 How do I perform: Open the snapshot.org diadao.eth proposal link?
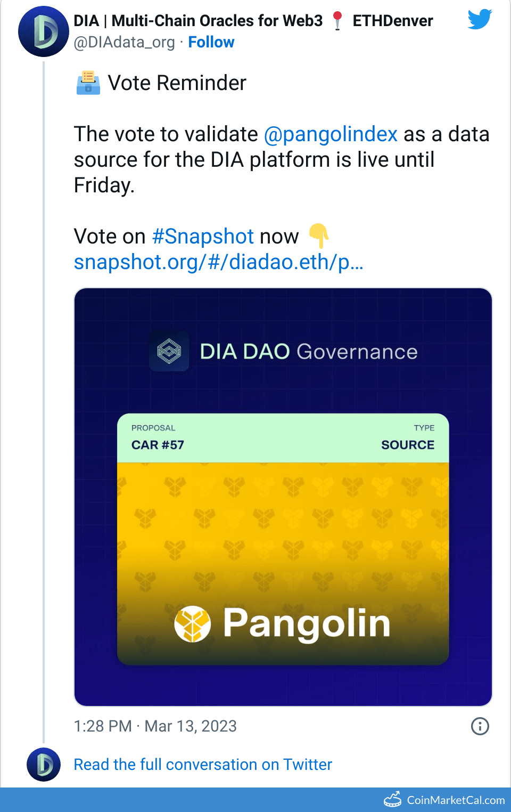click(218, 262)
